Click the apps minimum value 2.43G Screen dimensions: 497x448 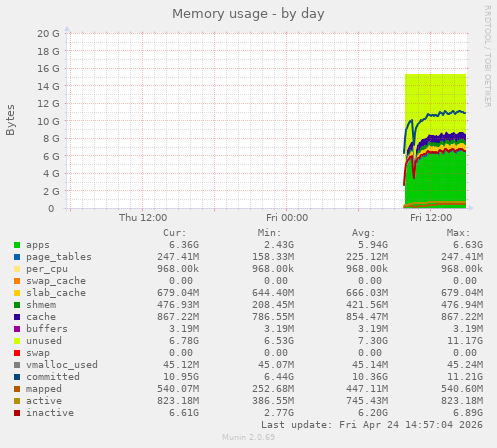[279, 245]
